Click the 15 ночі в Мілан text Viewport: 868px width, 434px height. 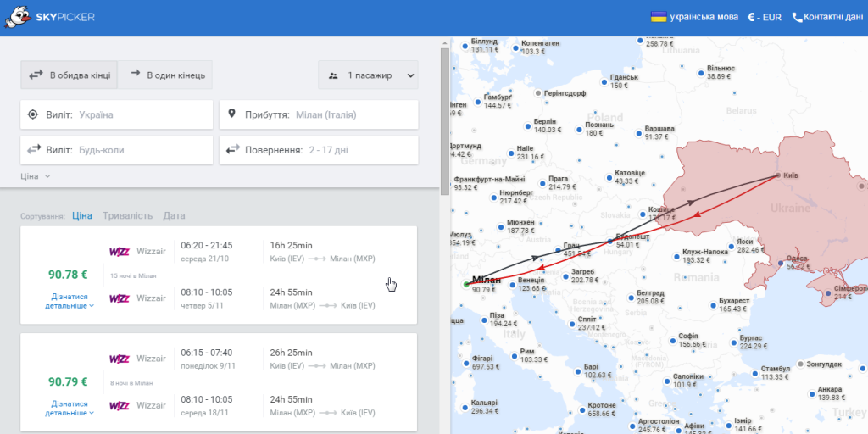[133, 275]
